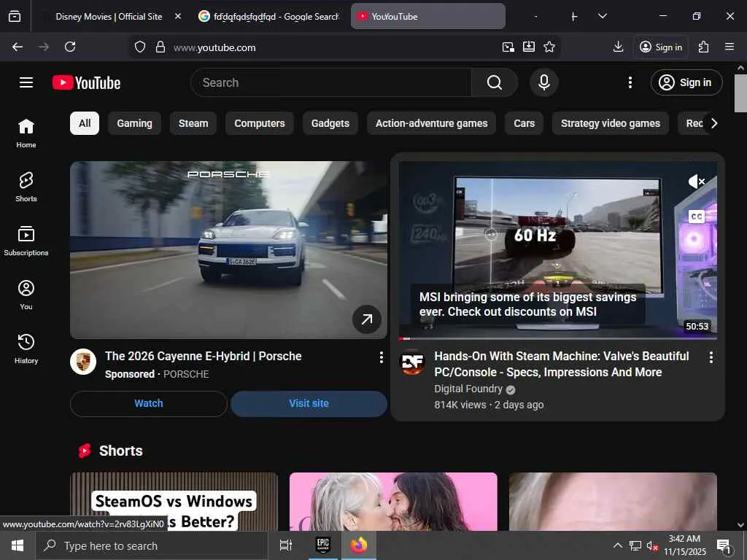
Task: Click the Visit site button
Action: tap(309, 403)
